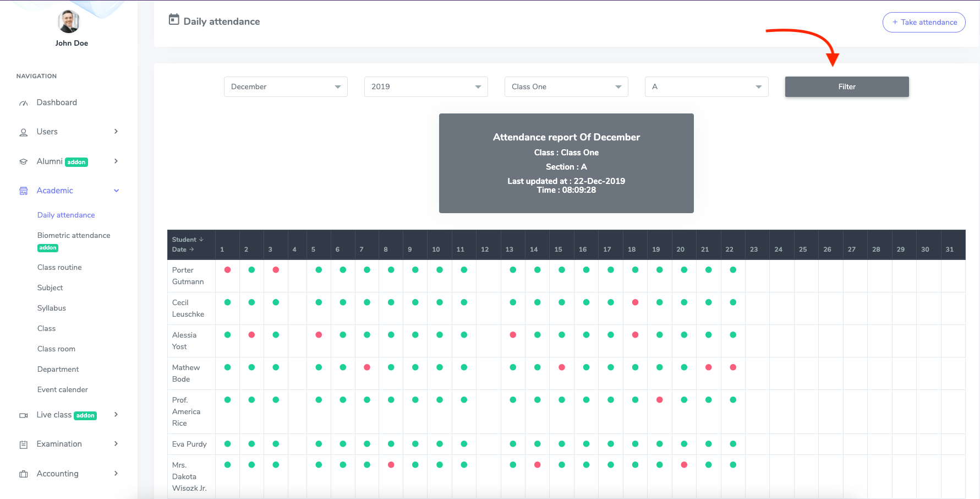
Task: Open the section A dropdown
Action: tap(707, 87)
